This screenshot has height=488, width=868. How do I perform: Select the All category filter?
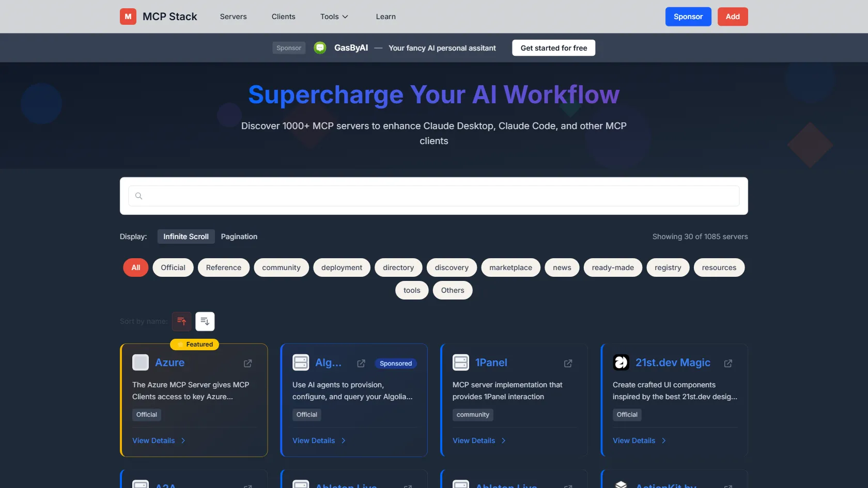click(136, 267)
